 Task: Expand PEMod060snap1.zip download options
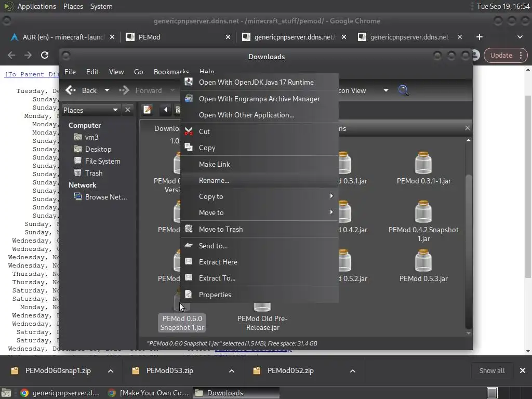[x=111, y=371]
